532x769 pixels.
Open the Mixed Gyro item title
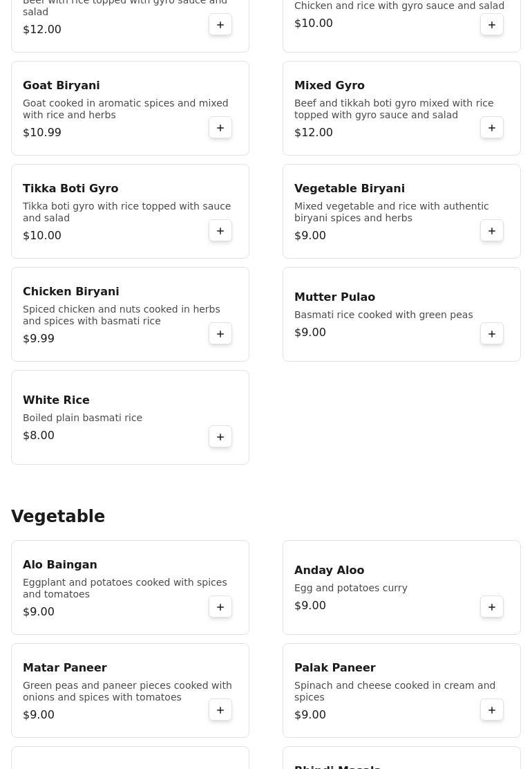[330, 86]
